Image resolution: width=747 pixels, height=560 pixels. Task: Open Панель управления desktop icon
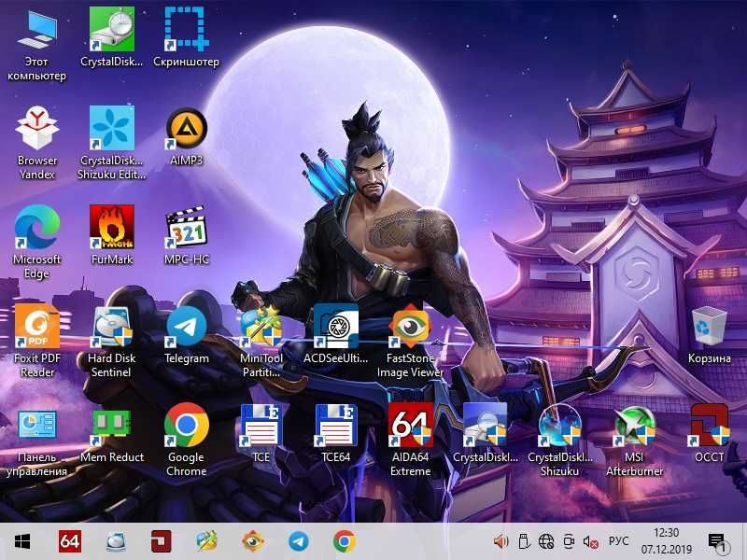pos(36,442)
